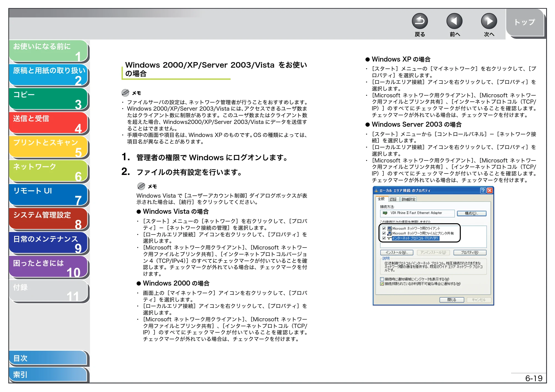Advance to next page with 次へ icon

[489, 21]
